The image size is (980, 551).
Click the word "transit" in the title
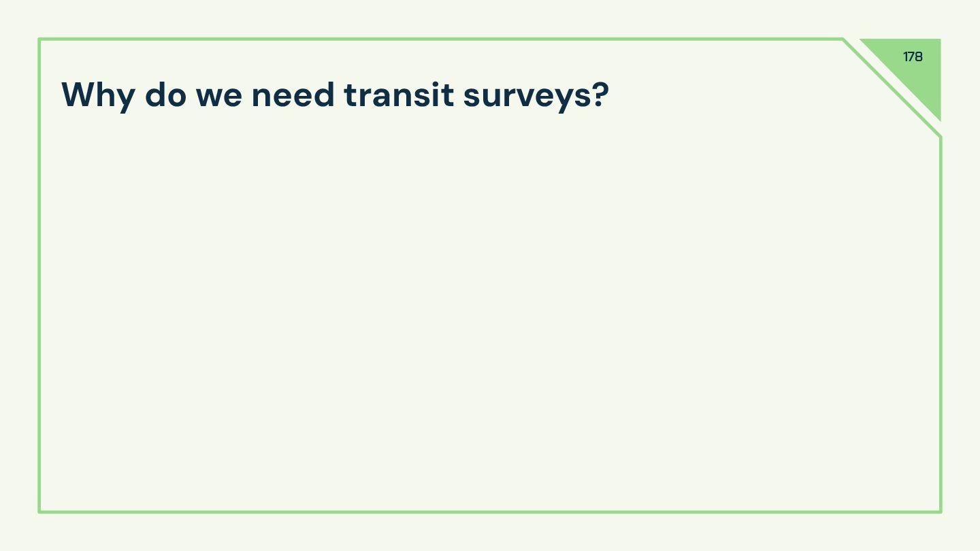(399, 95)
